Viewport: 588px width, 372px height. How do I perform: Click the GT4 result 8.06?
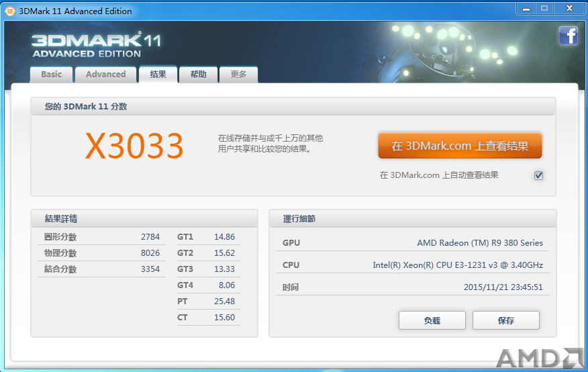227,285
